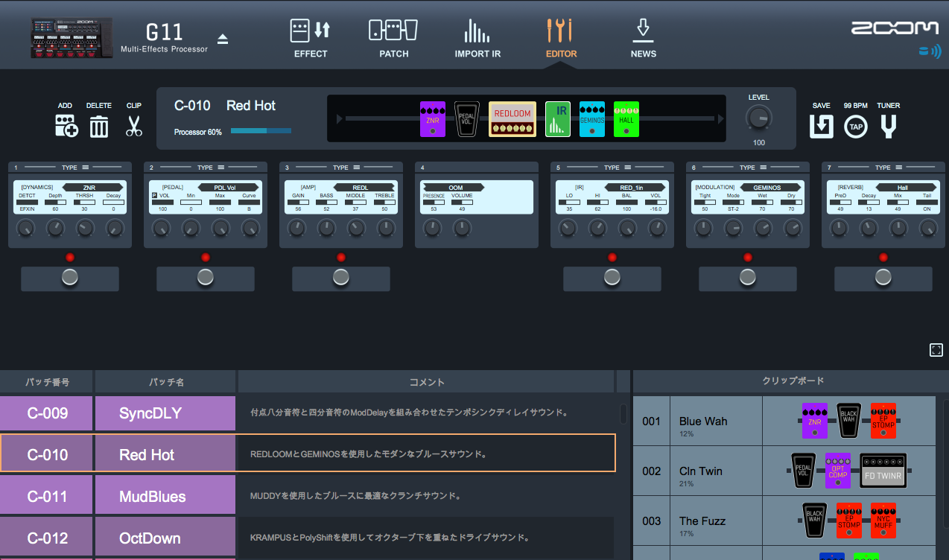
Task: Click the ADD patch button
Action: tap(66, 126)
